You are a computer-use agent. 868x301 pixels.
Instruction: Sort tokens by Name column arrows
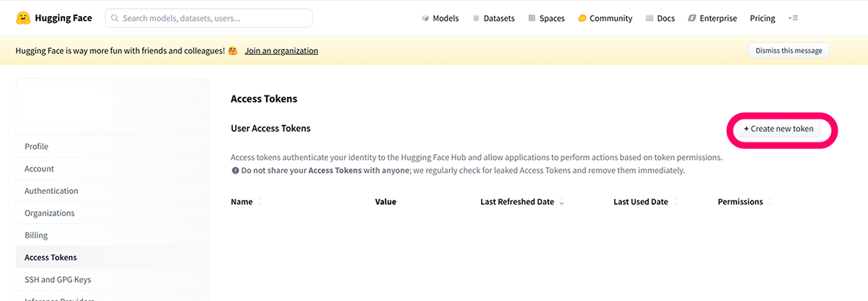tap(260, 202)
